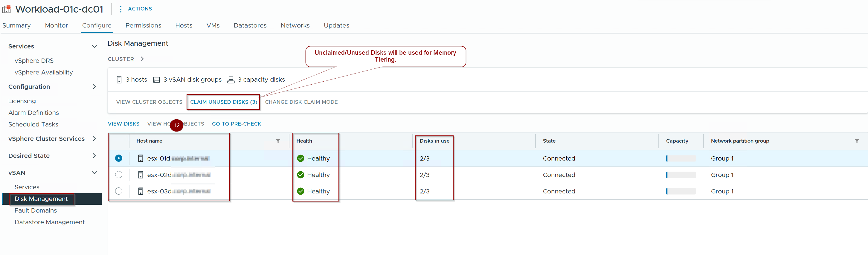Click the capacity bar for esx-01d

point(681,158)
